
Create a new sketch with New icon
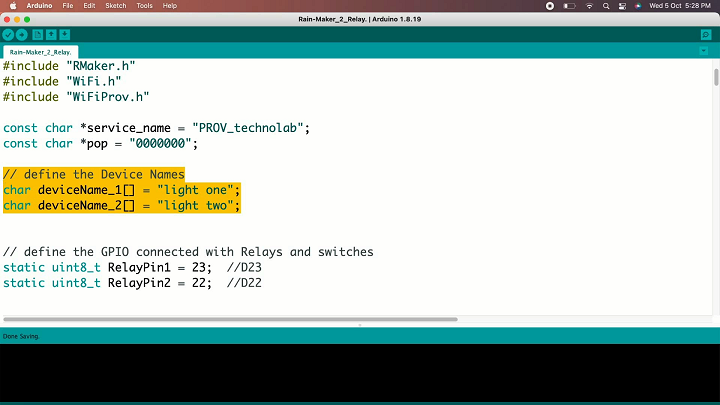click(x=38, y=35)
